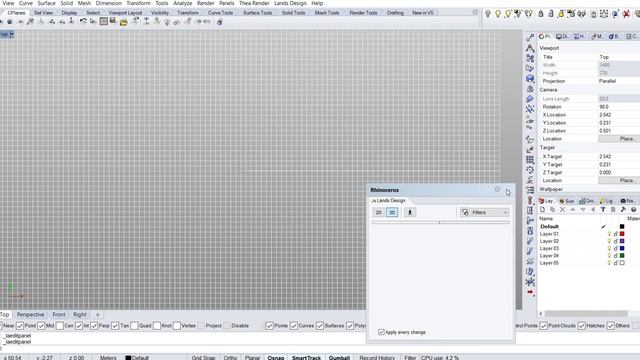The width and height of the screenshot is (640, 360).
Task: Enable the Vertex osnap checkbox
Action: coord(177,326)
